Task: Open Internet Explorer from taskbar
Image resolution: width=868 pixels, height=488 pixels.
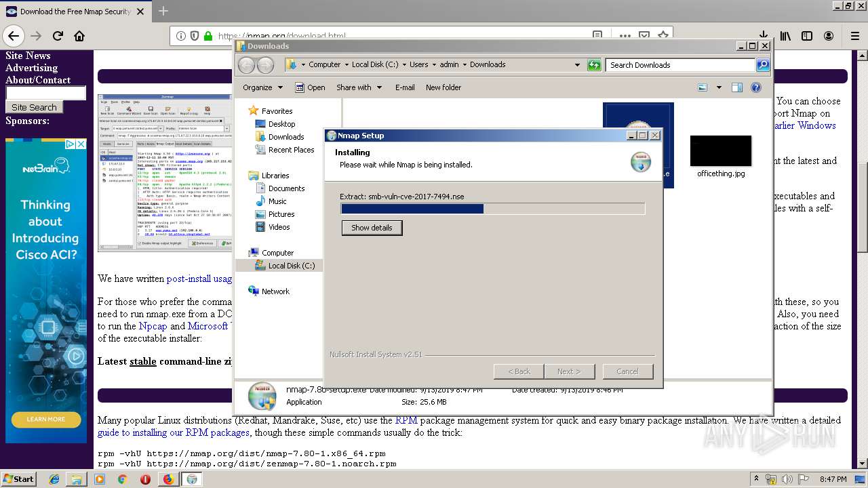Action: coord(54,479)
